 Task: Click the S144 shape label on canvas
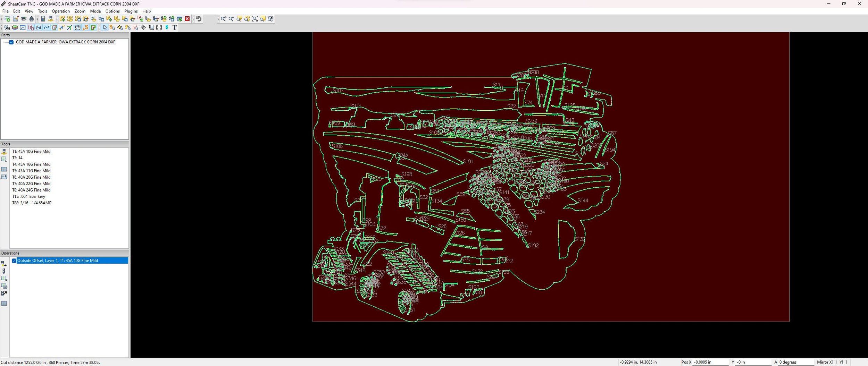tap(583, 201)
